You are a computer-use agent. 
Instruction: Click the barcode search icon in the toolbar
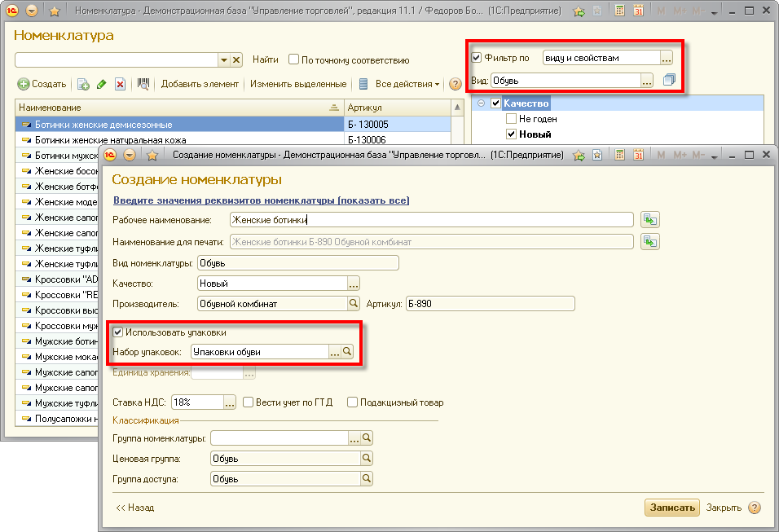click(x=143, y=84)
